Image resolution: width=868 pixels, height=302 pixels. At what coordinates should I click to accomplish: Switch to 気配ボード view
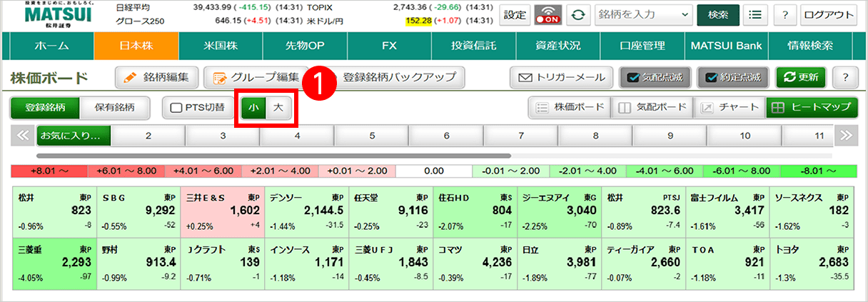(651, 108)
